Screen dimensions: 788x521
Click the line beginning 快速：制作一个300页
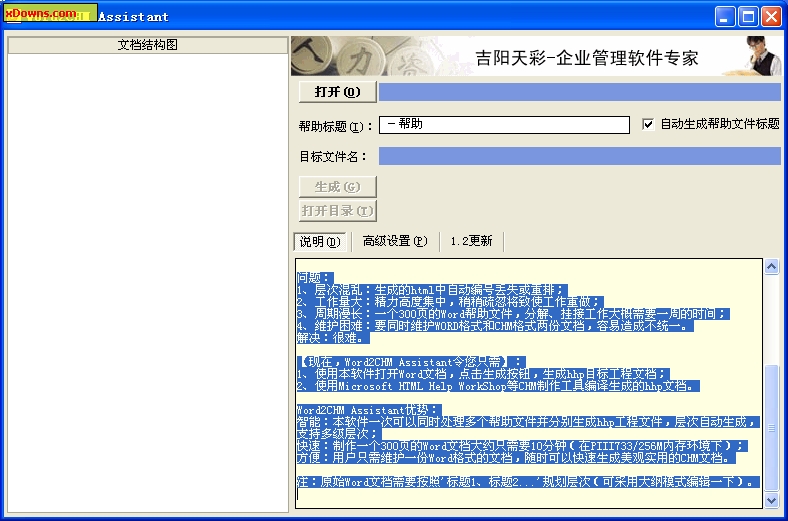tap(522, 446)
